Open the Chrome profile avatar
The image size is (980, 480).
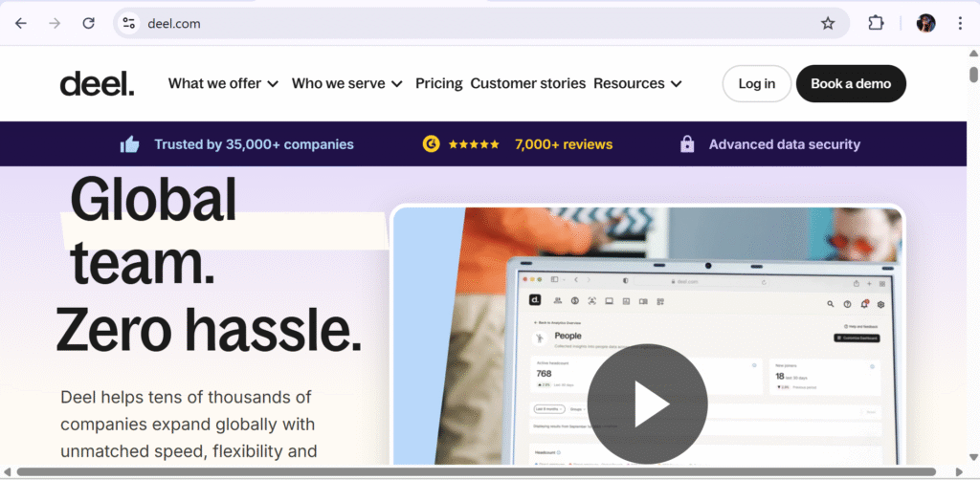click(x=925, y=24)
